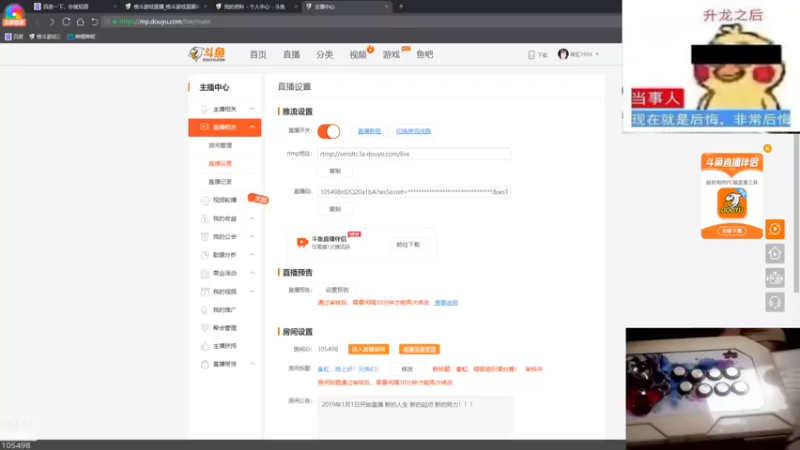The height and width of the screenshot is (450, 800).
Task: Toggle the 直播开关 live switch
Action: 329,131
